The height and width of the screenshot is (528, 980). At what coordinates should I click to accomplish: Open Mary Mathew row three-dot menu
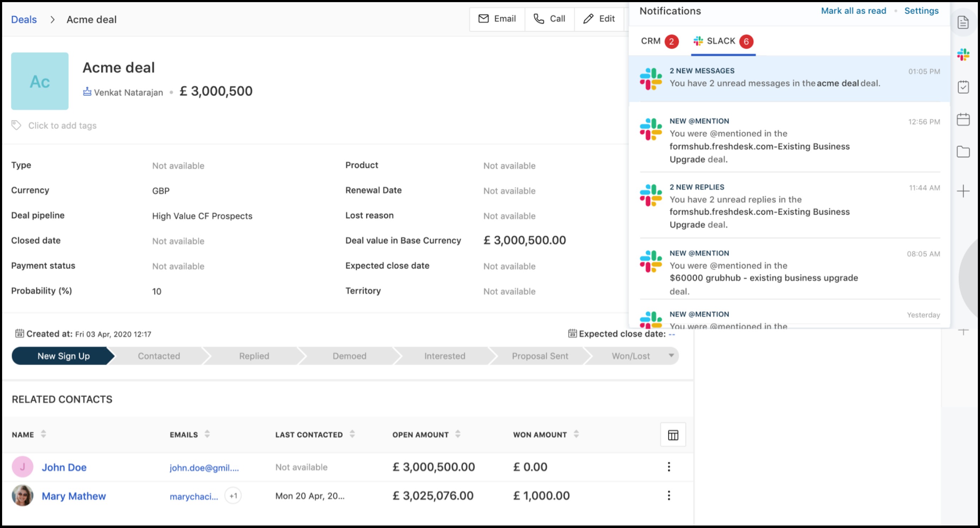[x=669, y=495]
